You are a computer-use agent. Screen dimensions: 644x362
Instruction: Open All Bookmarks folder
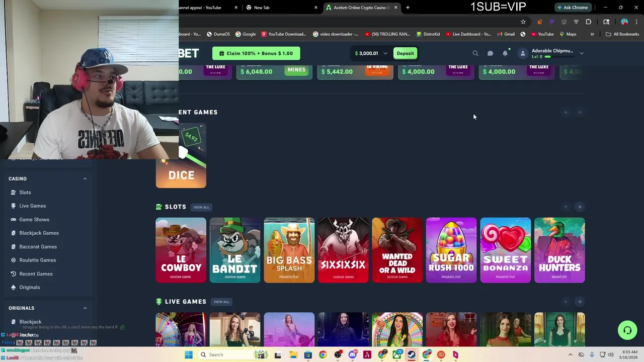click(622, 34)
